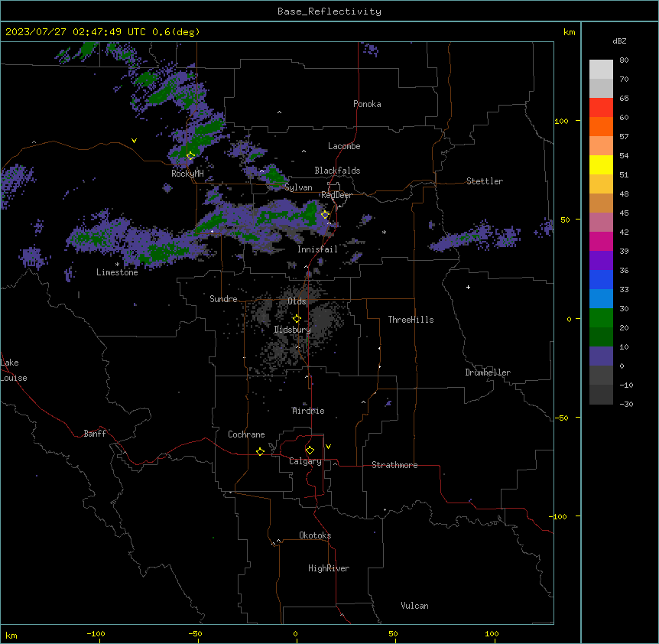Select the yellow 54-51 dBZ legend swatch

click(601, 165)
